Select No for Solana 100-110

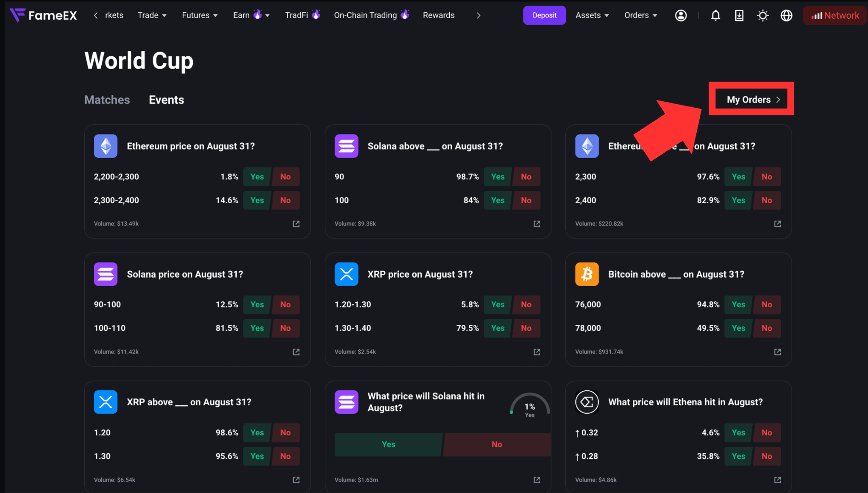pyautogui.click(x=286, y=329)
